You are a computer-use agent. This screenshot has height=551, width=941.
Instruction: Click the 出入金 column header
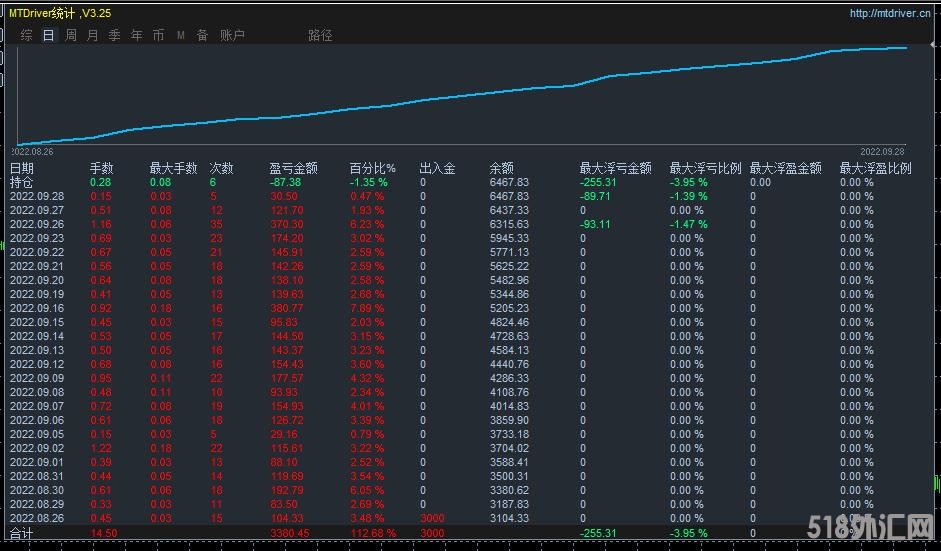tap(437, 168)
